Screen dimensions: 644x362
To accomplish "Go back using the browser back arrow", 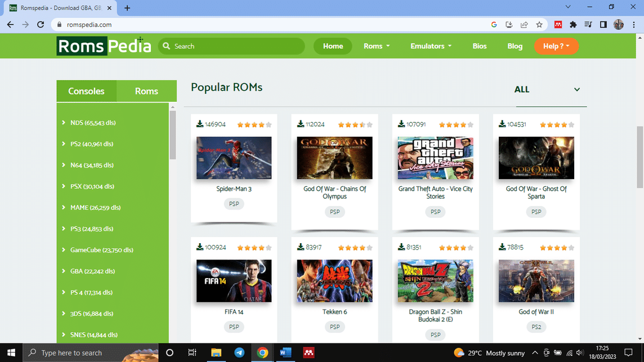I will click(x=10, y=25).
